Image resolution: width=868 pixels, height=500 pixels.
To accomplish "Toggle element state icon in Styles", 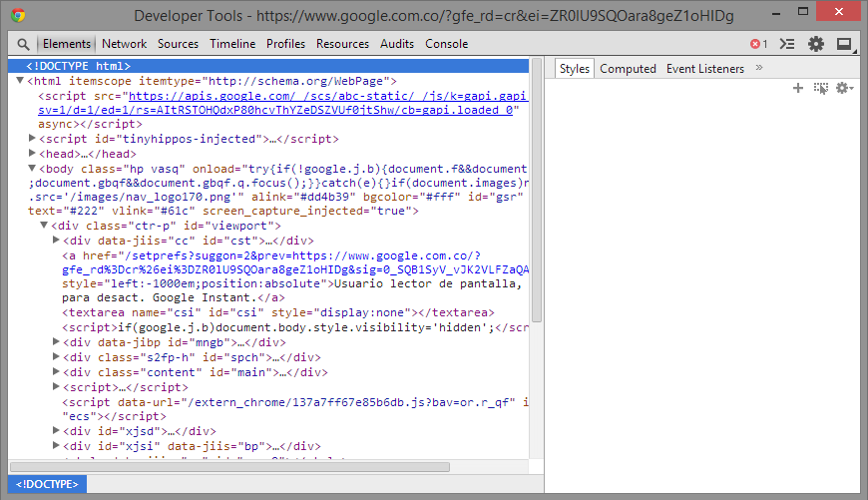I will (x=821, y=88).
